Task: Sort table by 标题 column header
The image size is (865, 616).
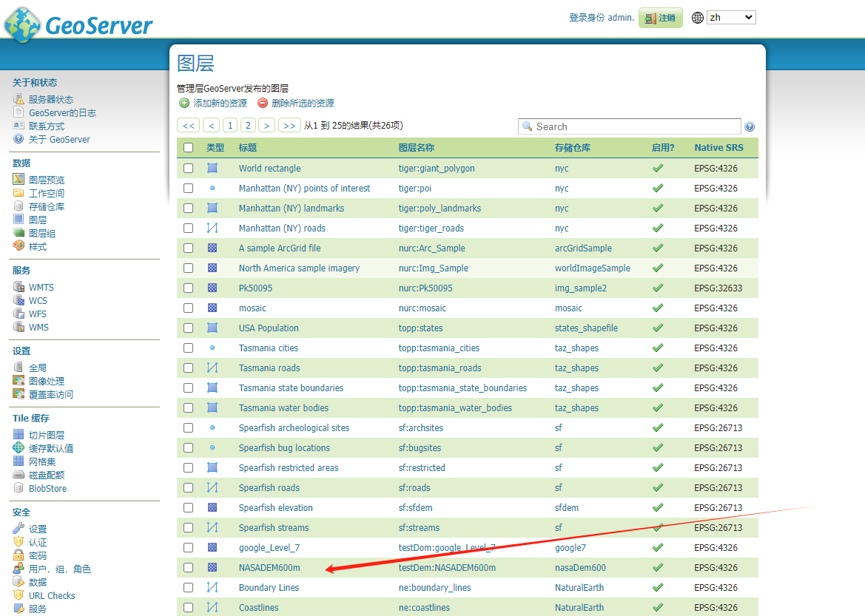Action: point(248,148)
